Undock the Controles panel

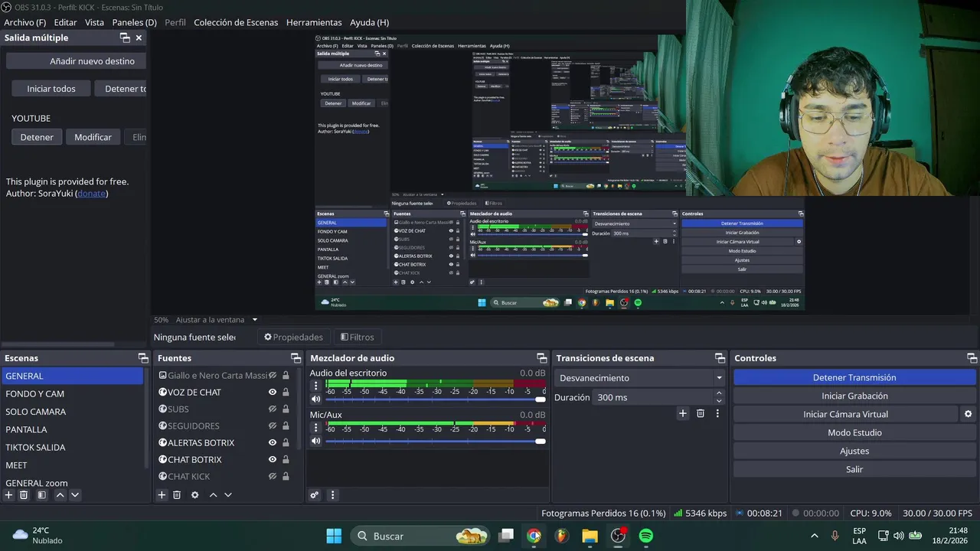972,358
